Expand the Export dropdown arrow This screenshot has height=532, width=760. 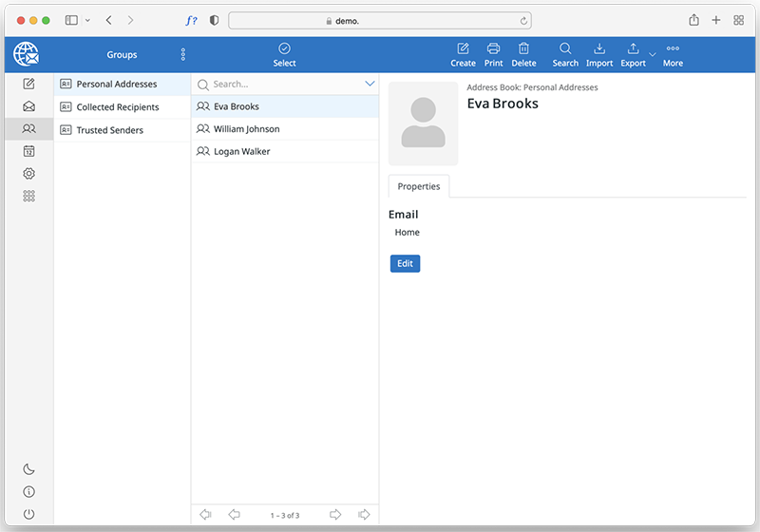pos(653,54)
